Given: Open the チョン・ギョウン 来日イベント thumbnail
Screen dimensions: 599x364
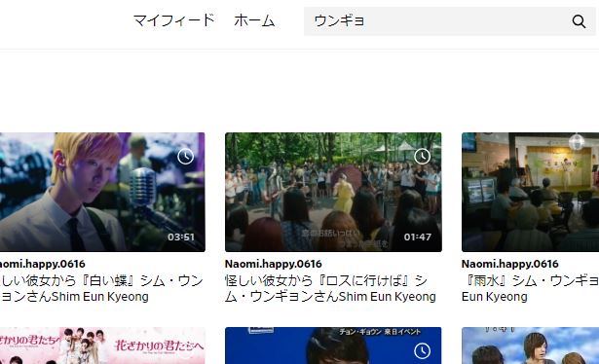Looking at the screenshot, I should click(x=333, y=346).
